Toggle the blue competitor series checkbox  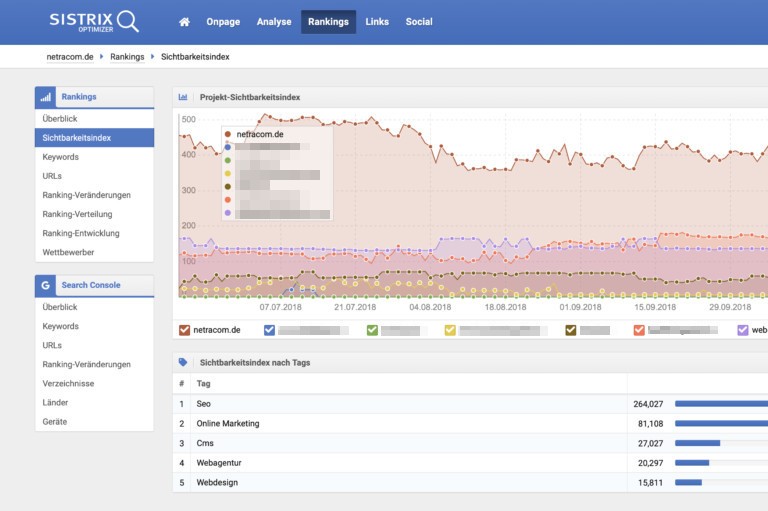point(269,330)
